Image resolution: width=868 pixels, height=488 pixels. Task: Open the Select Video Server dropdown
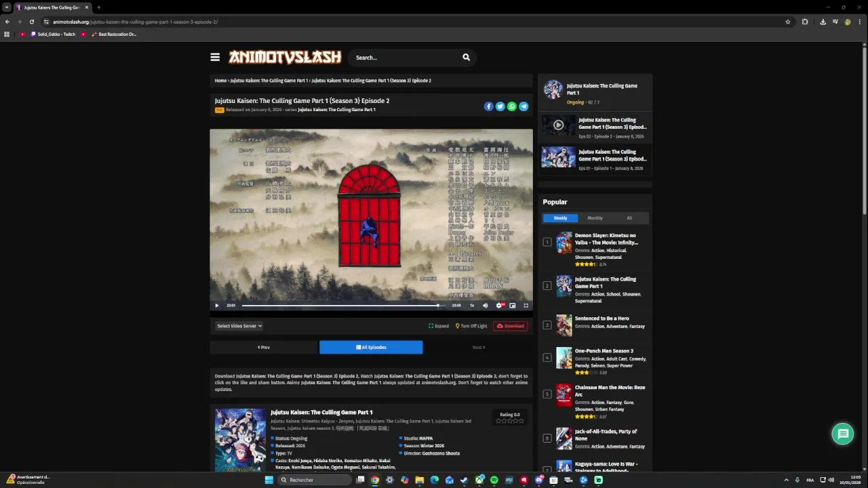pos(239,326)
